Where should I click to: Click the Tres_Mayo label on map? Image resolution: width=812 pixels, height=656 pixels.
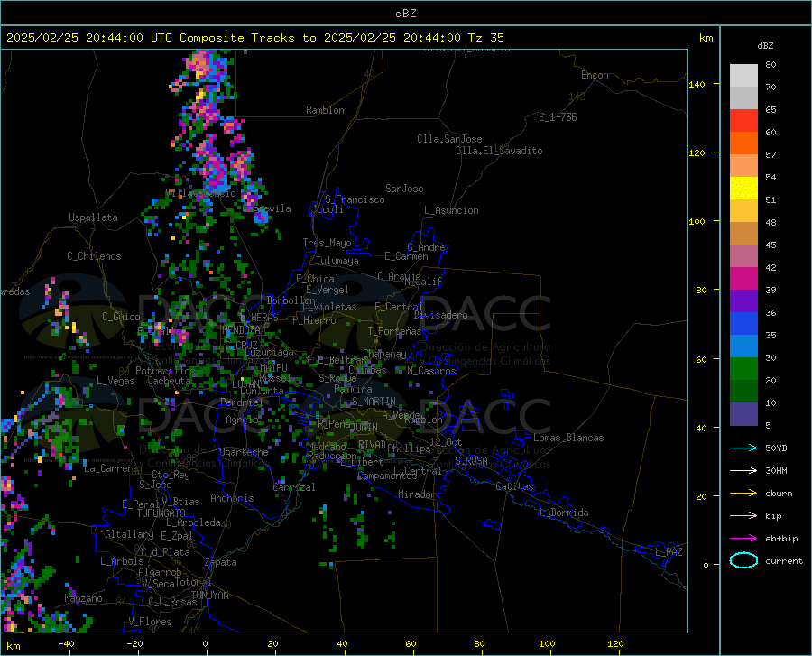(327, 243)
